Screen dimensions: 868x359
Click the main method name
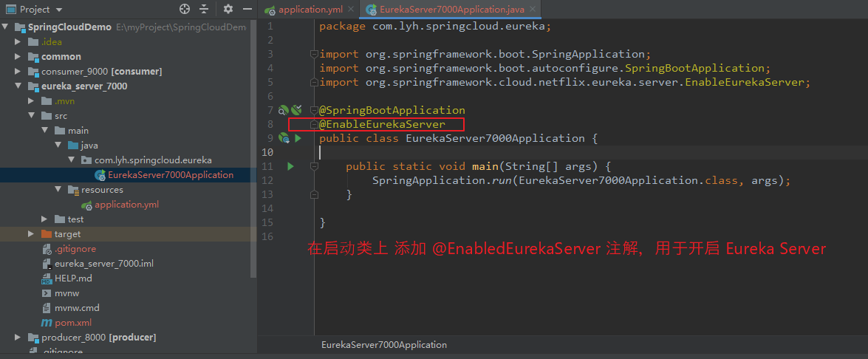click(485, 166)
